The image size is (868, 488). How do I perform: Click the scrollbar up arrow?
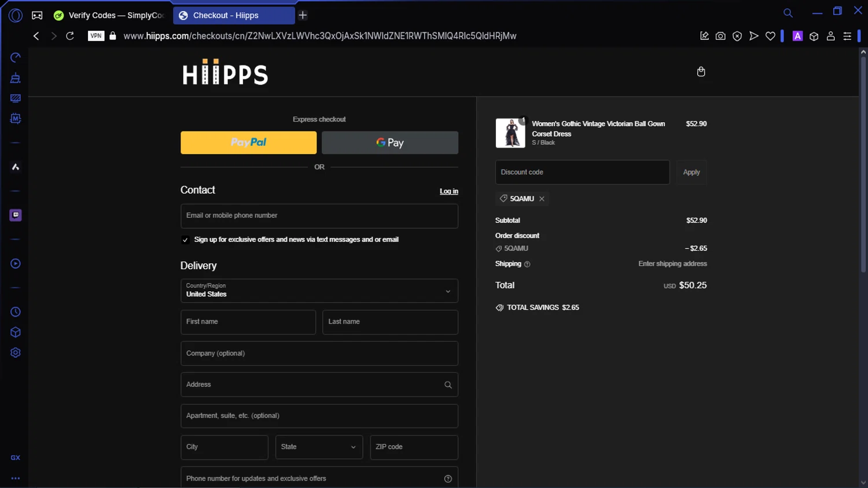coord(863,52)
